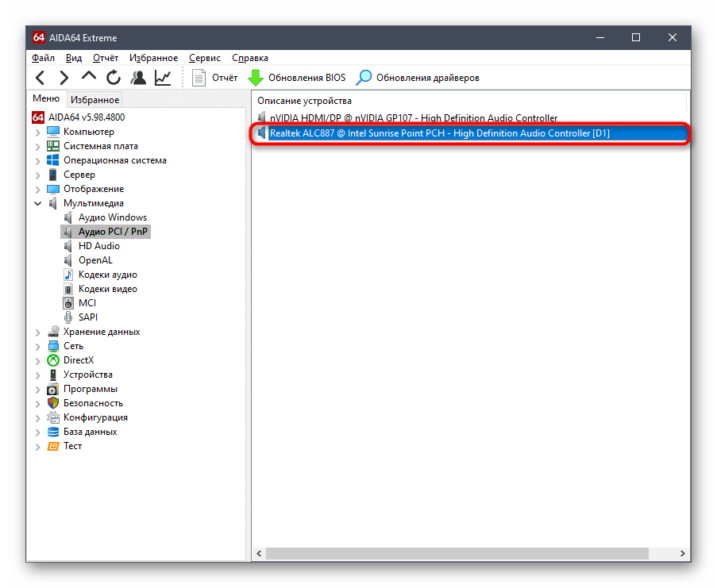Click the scrollbar left arrow
This screenshot has height=588, width=717.
260,553
